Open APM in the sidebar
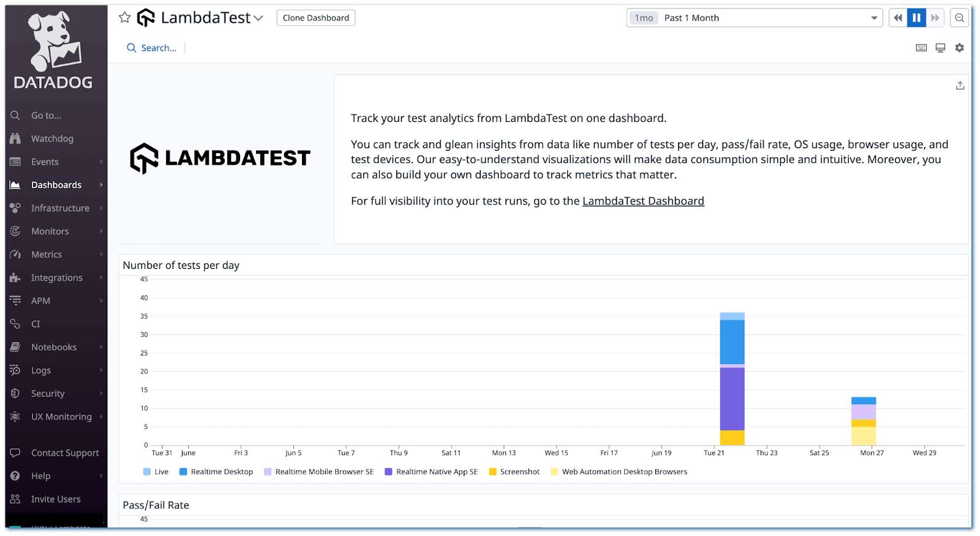The height and width of the screenshot is (536, 980). 56,301
